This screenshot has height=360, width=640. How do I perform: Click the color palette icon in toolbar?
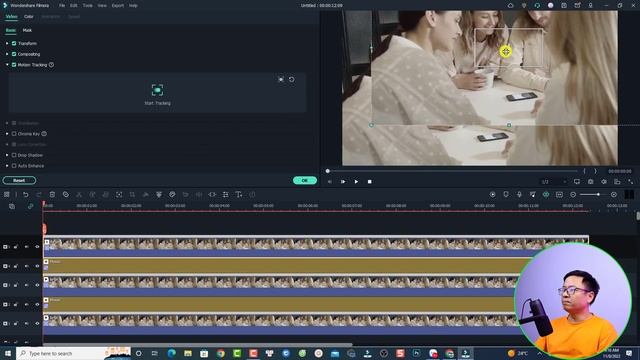[x=172, y=195]
